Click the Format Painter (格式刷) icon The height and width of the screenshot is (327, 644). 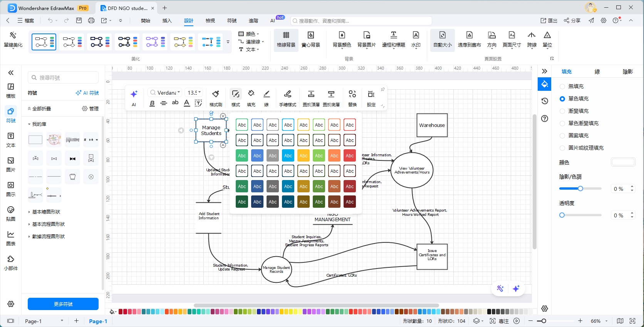click(216, 94)
